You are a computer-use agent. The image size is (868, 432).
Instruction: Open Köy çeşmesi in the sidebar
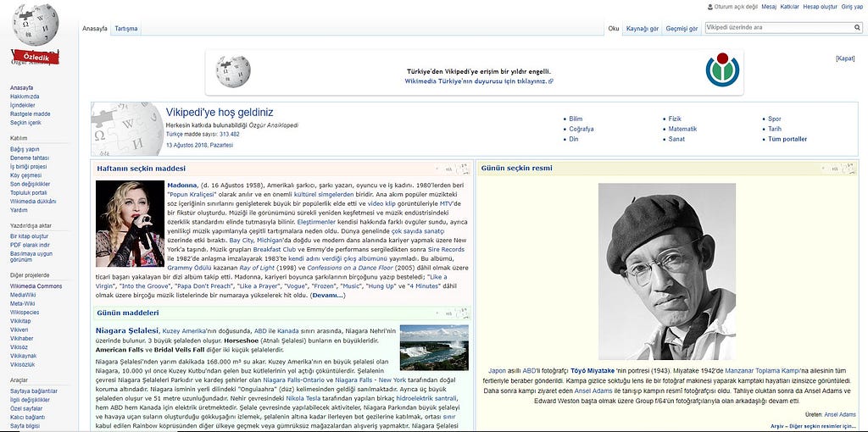(25, 175)
